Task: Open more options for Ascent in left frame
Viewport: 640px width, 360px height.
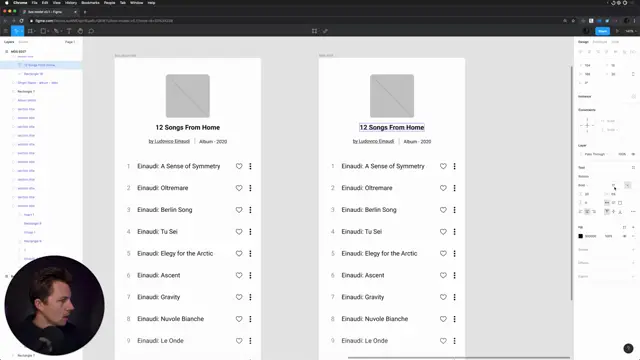Action: click(250, 276)
